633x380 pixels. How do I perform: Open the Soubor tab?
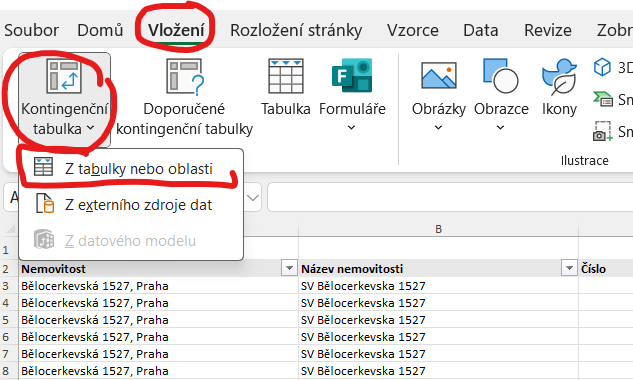click(x=31, y=30)
